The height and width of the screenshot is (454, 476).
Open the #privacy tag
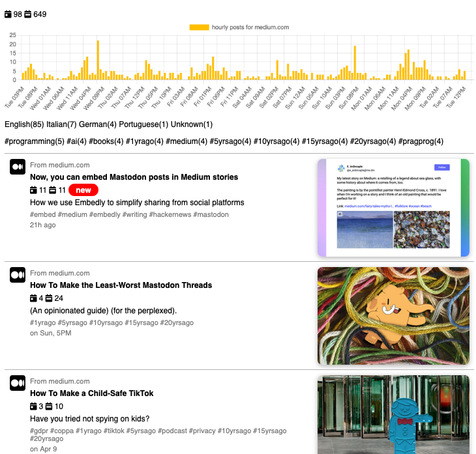[x=202, y=431]
